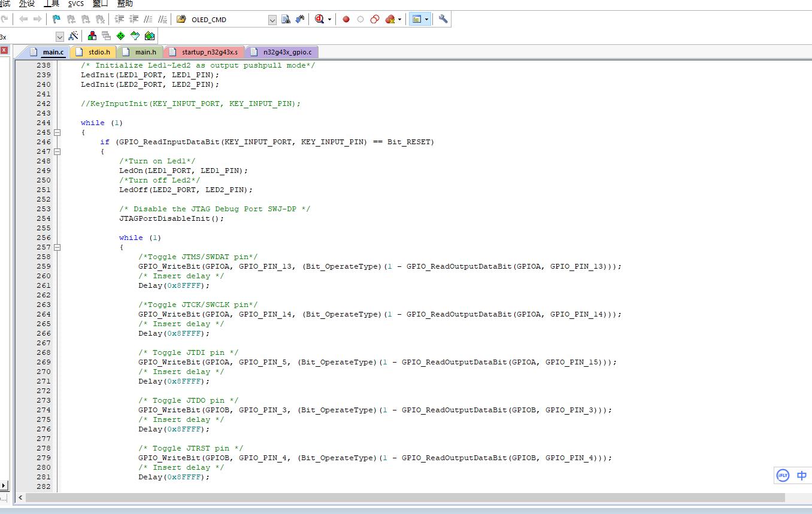Click the Comment selection icon

(x=148, y=19)
